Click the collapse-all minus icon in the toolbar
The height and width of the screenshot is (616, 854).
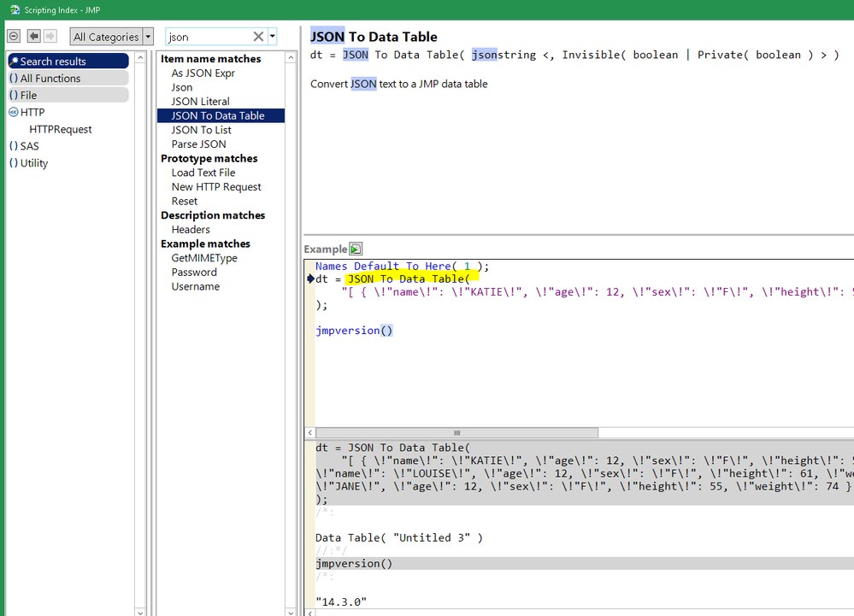pyautogui.click(x=14, y=36)
